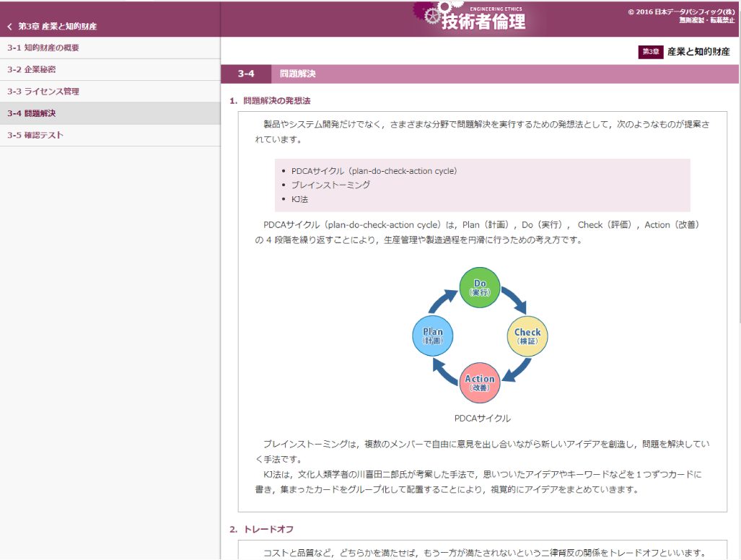This screenshot has height=560, width=741.
Task: Click the green Do (実行) circle
Action: click(x=480, y=287)
